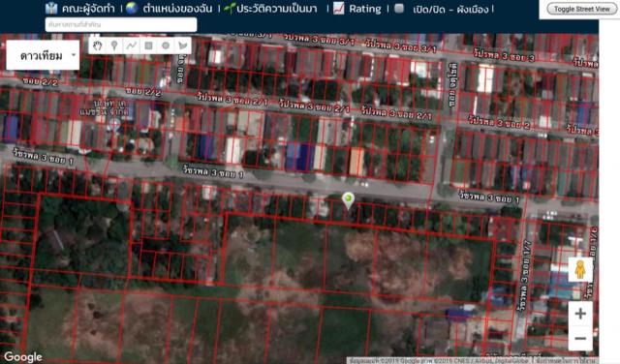Screen dimensions: 620x364
Task: Select the add marker tool
Action: (114, 45)
